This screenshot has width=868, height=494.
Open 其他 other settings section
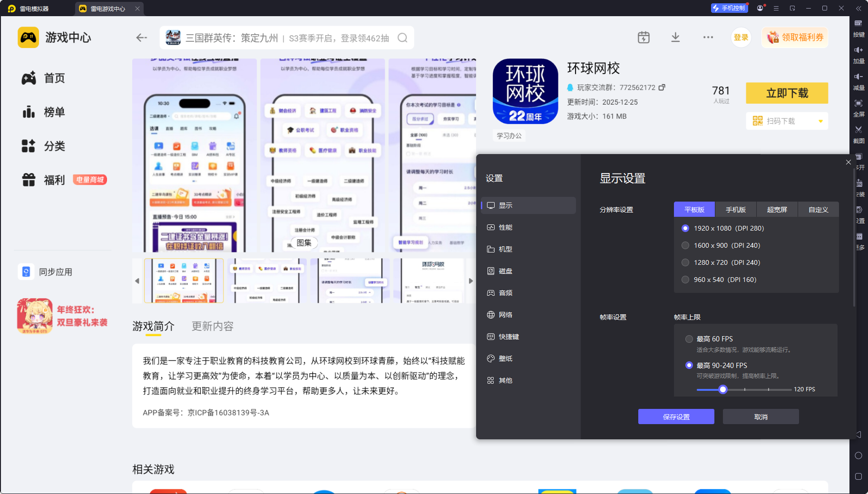(x=528, y=380)
